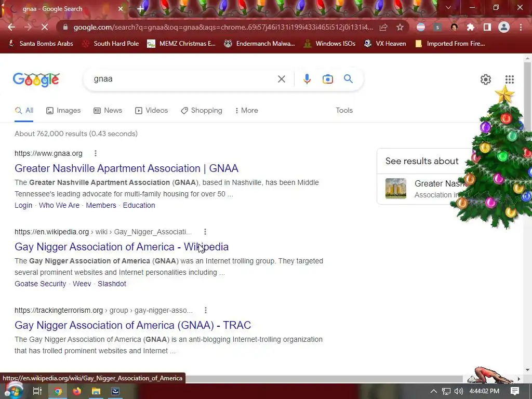This screenshot has width=532, height=399.
Task: Open a new browser tab
Action: click(140, 9)
